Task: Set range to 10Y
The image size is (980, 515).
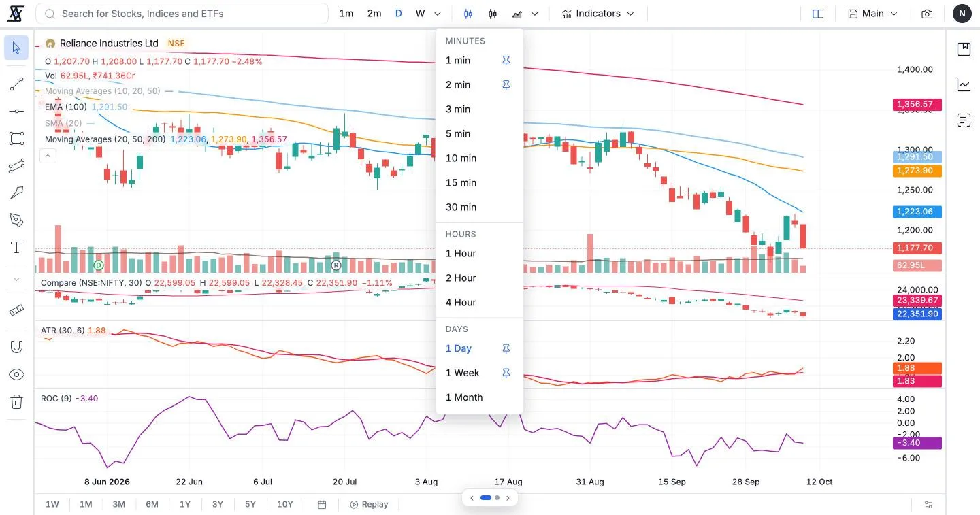Action: click(285, 505)
